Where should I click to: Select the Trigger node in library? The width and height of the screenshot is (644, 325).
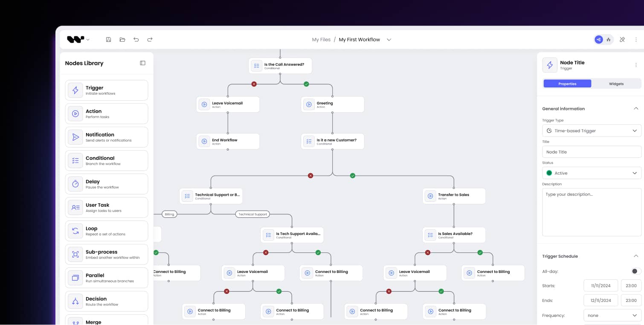(107, 90)
